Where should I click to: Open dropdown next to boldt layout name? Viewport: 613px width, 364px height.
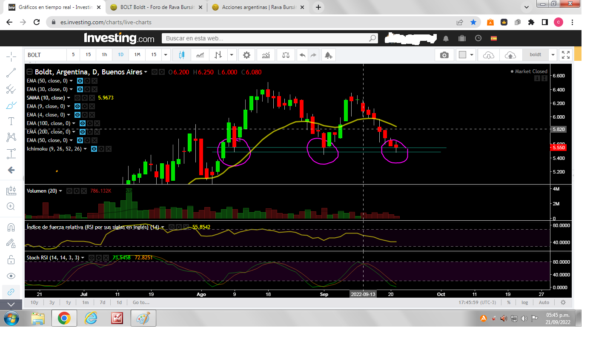click(553, 55)
